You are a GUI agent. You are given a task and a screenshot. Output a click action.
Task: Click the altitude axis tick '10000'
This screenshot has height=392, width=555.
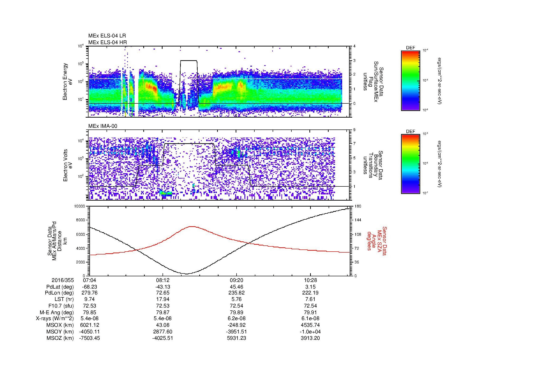(x=79, y=206)
